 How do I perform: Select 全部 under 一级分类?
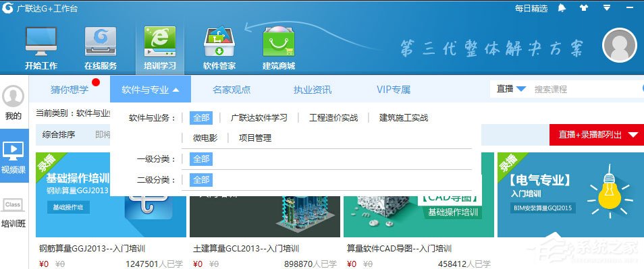tap(201, 159)
